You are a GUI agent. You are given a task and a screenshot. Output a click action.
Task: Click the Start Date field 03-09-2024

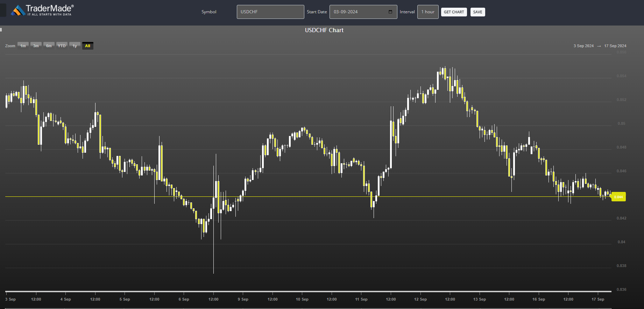pyautogui.click(x=363, y=12)
